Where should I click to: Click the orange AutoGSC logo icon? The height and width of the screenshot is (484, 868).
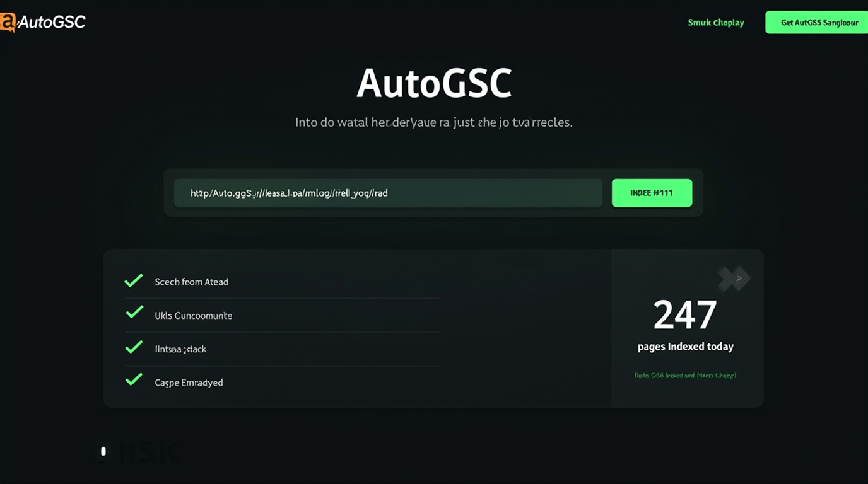click(9, 21)
